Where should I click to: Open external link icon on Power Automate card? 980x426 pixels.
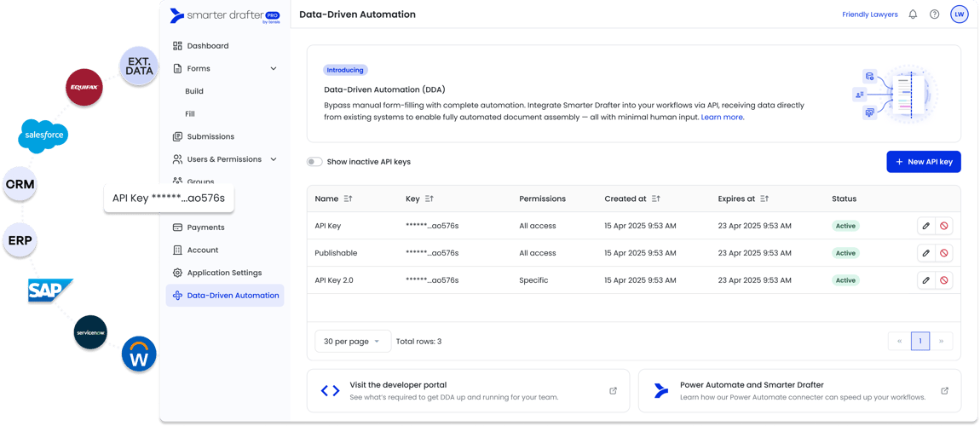coord(944,391)
